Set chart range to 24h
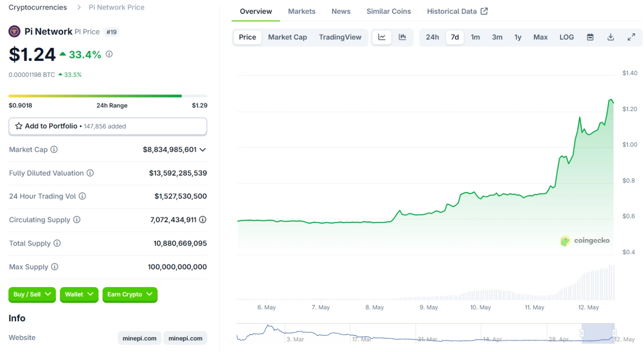Screen dimensions: 644x352 [x=433, y=37]
